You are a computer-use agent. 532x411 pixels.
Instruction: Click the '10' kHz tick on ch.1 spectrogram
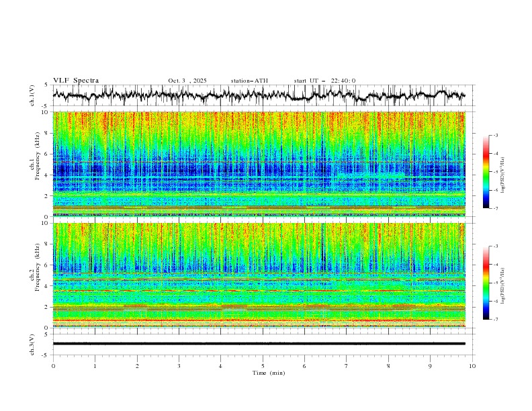click(x=47, y=112)
